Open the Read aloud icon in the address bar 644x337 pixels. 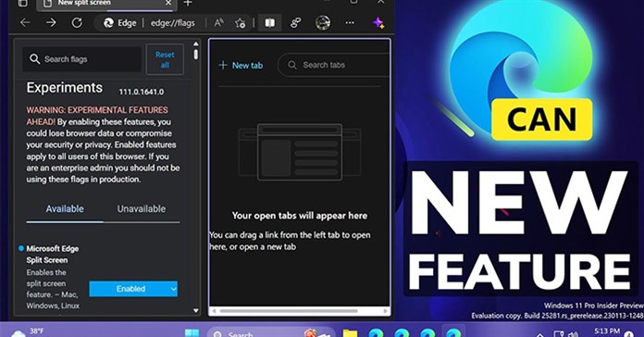[218, 22]
